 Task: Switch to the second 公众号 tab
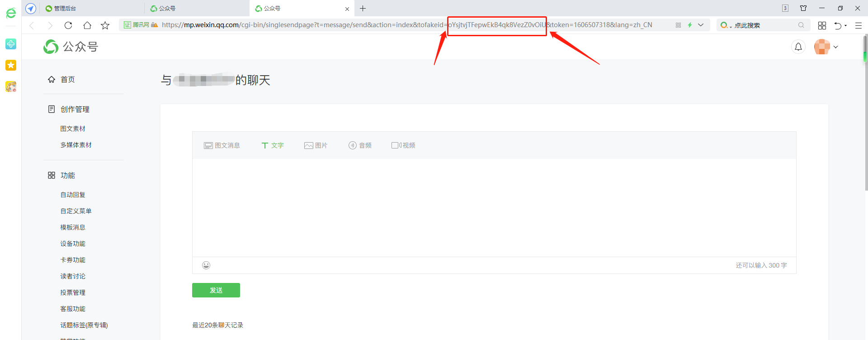click(x=197, y=8)
